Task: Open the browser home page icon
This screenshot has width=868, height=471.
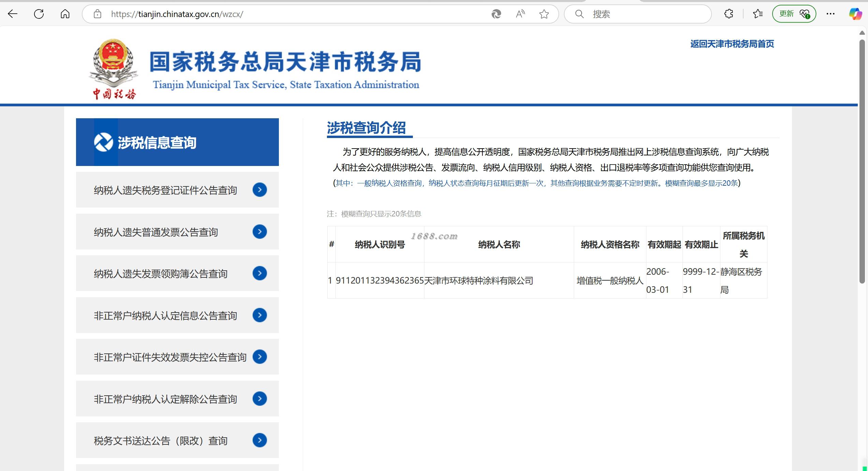Action: (x=65, y=14)
